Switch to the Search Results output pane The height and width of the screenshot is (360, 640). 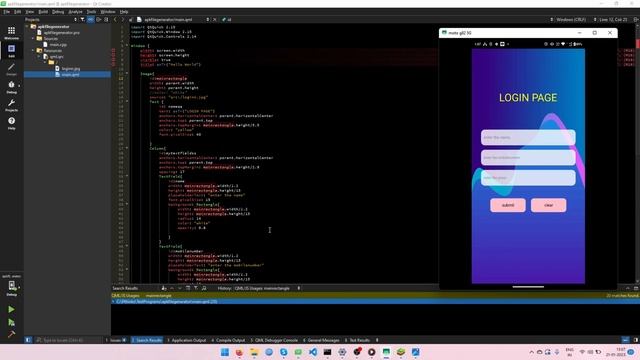click(147, 340)
